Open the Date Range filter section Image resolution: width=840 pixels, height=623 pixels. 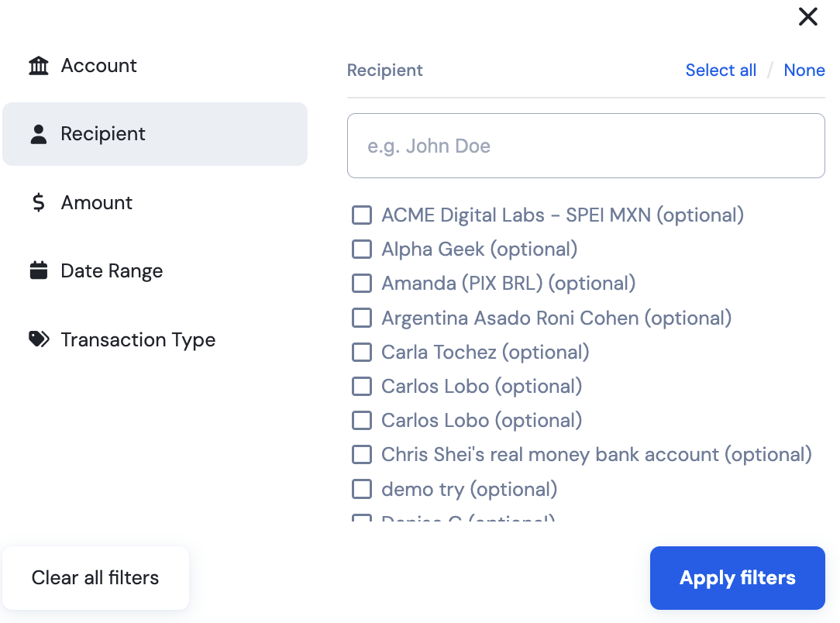click(155, 270)
